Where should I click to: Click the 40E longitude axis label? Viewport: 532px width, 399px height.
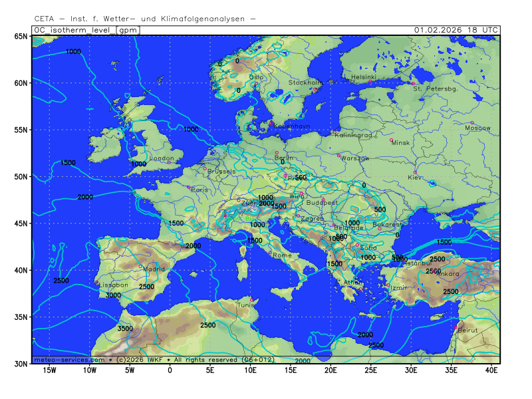point(492,370)
